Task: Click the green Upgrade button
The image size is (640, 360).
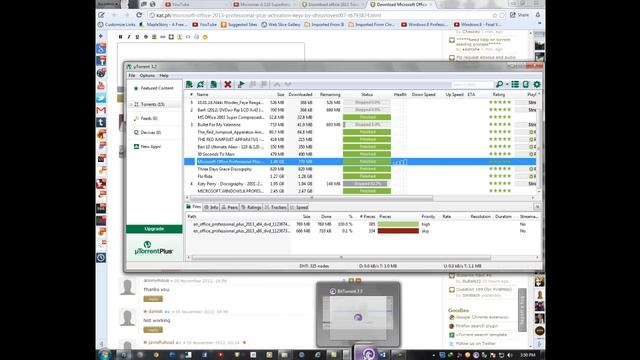Action: [154, 229]
